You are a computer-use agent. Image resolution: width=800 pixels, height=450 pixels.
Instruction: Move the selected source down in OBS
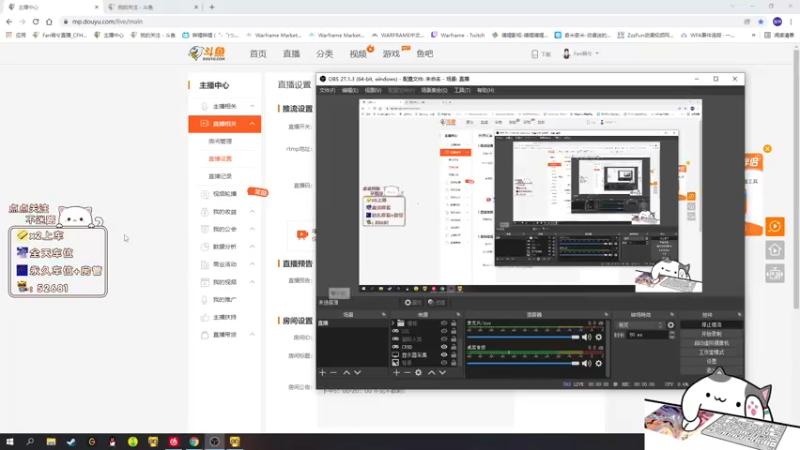click(x=442, y=372)
